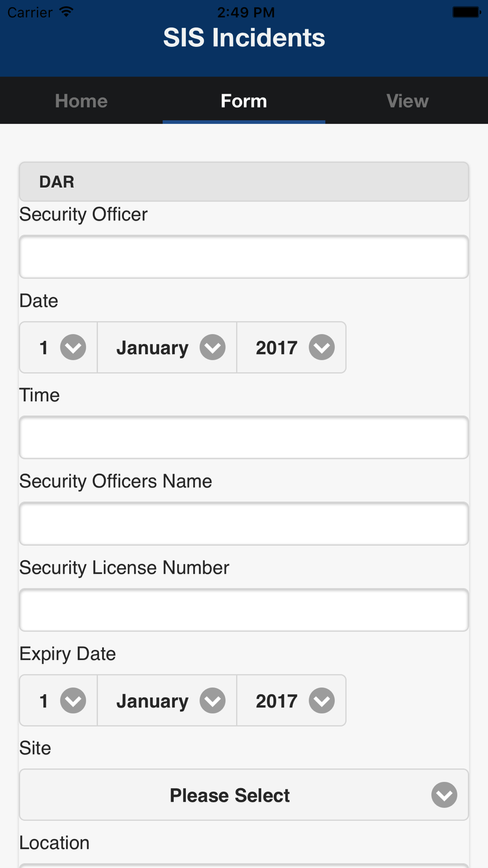Select the Form tab
Screen dimensions: 488x868
(x=244, y=101)
